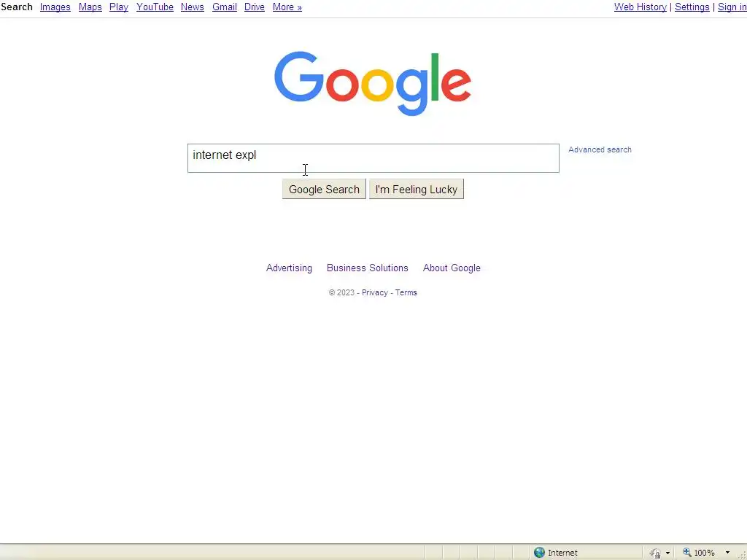Open Drive from the top bar
The height and width of the screenshot is (560, 747).
(255, 7)
